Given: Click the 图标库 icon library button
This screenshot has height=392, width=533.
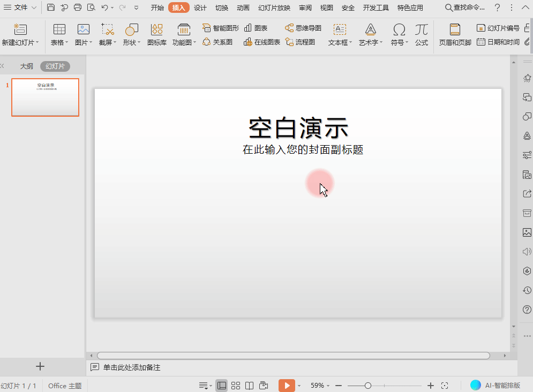Looking at the screenshot, I should (x=156, y=34).
